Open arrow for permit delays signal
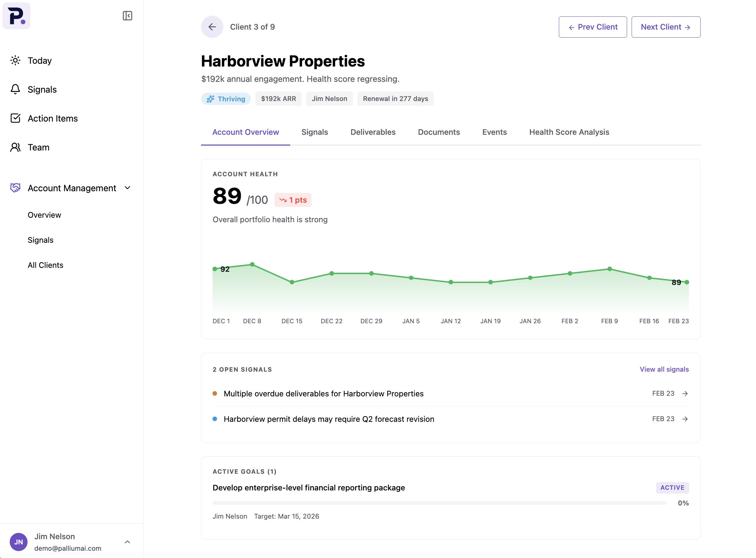 click(685, 419)
